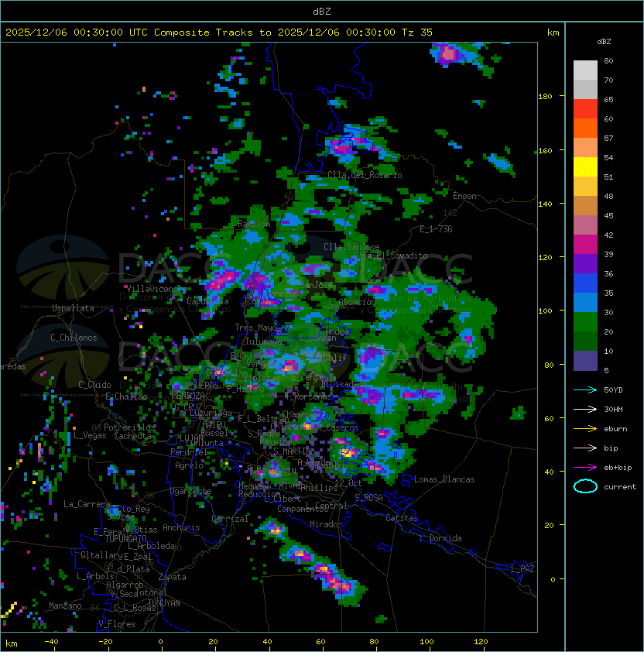Viewport: 644px width, 652px height.
Task: Click the 'Encon' map label
Action: [464, 196]
